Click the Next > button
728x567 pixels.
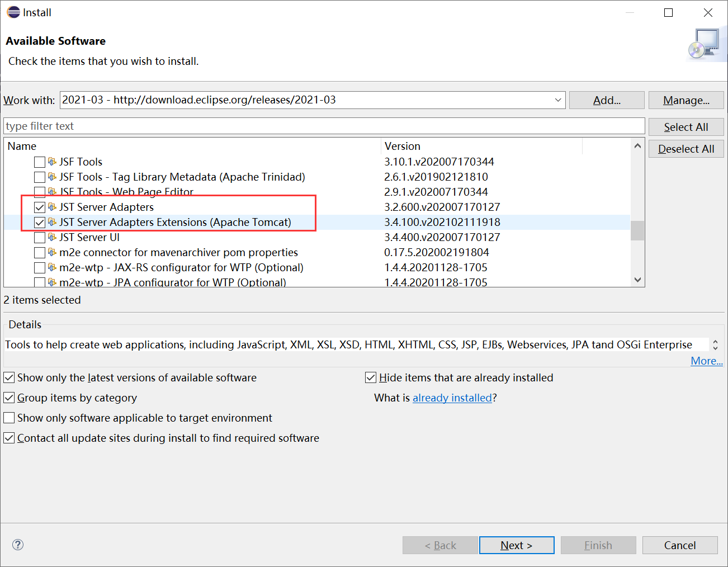point(517,545)
